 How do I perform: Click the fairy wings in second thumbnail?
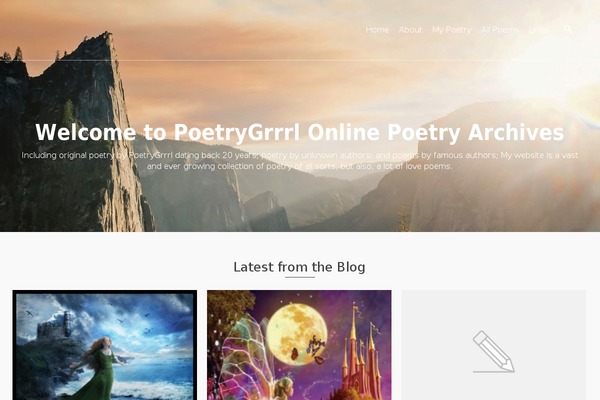click(241, 352)
